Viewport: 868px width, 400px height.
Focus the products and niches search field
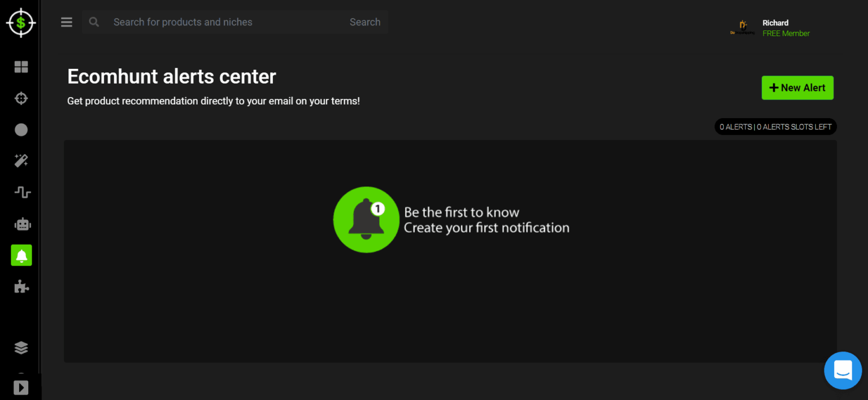226,22
